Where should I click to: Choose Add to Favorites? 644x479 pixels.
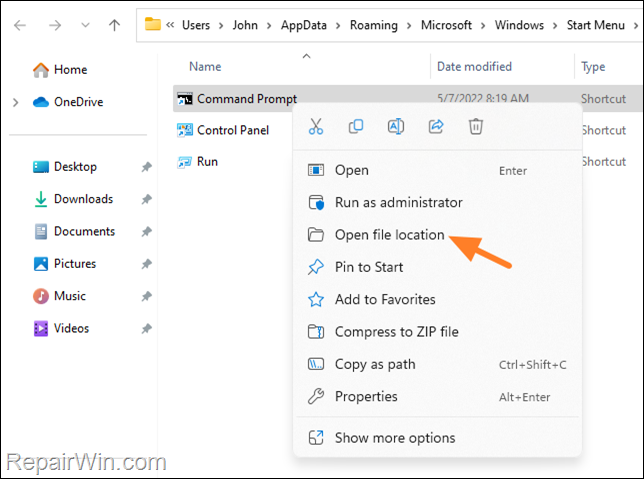coord(437,299)
